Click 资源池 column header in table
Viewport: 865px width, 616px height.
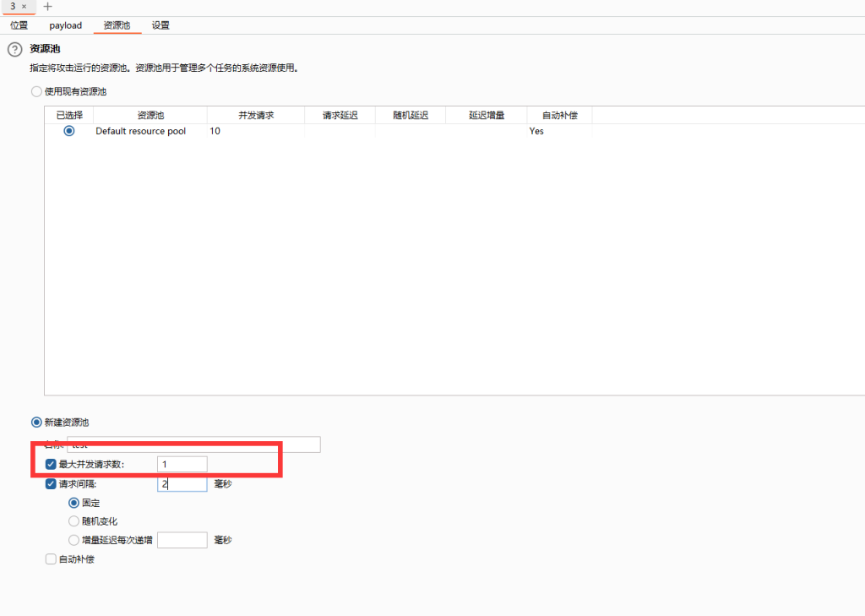tap(150, 116)
